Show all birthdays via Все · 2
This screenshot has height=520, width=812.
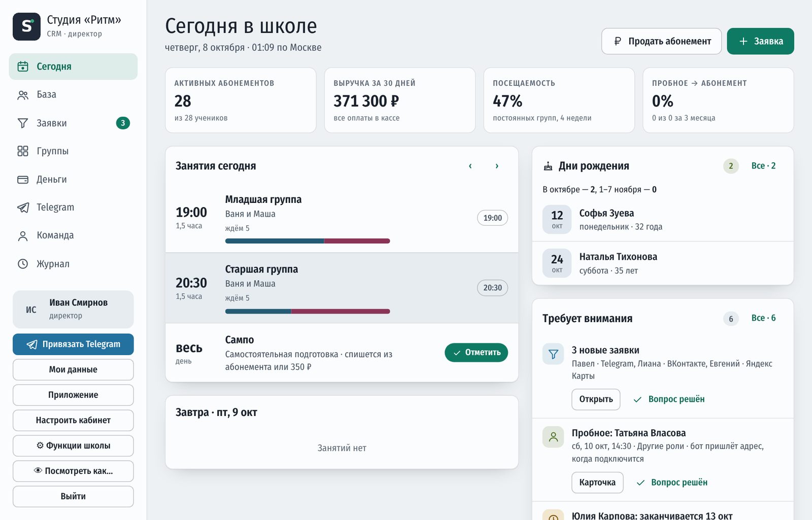tap(763, 166)
